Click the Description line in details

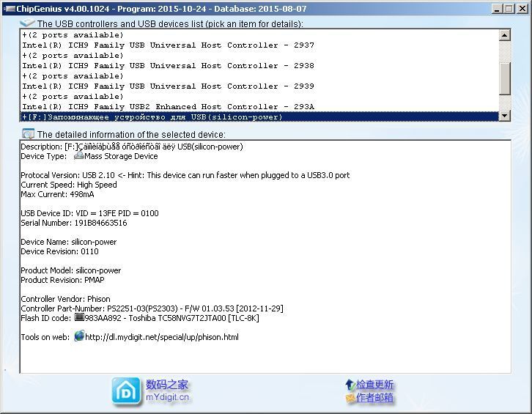pos(132,147)
